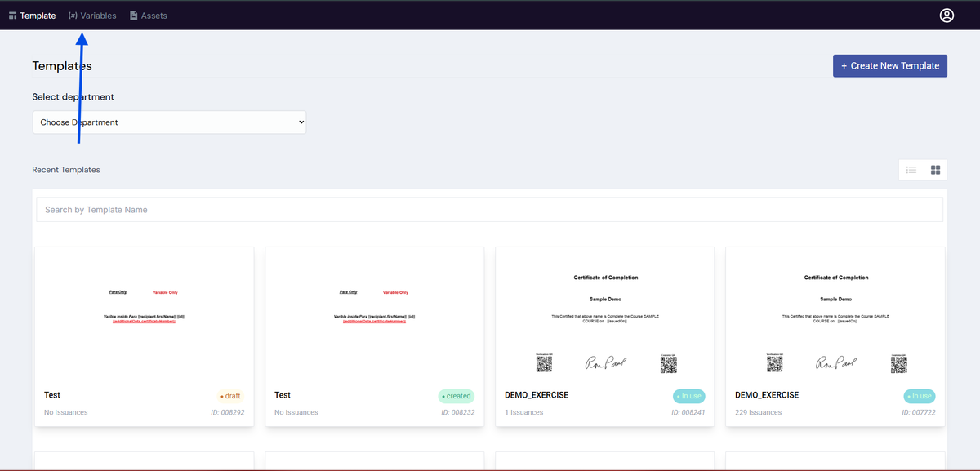
Task: Click 'No Issuances' on the created Test card
Action: (x=296, y=412)
